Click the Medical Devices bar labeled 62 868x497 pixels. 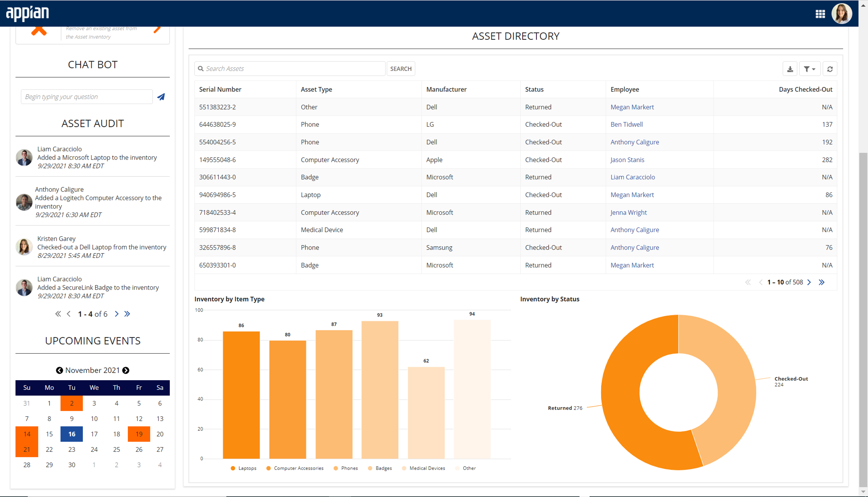click(426, 413)
